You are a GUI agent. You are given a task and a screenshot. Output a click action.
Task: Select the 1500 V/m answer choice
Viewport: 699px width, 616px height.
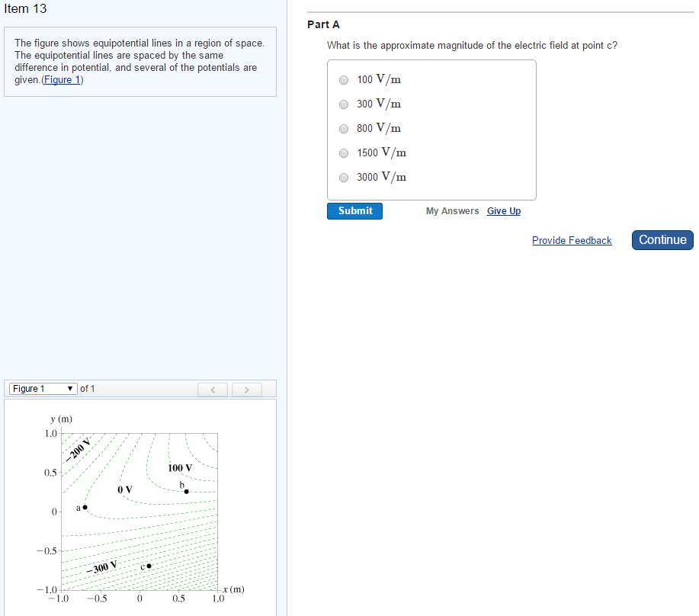344,153
